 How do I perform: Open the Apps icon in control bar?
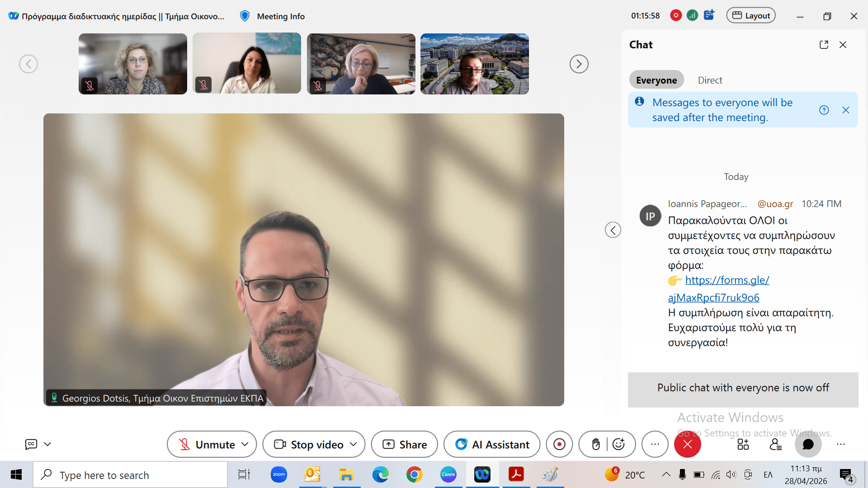click(x=743, y=444)
